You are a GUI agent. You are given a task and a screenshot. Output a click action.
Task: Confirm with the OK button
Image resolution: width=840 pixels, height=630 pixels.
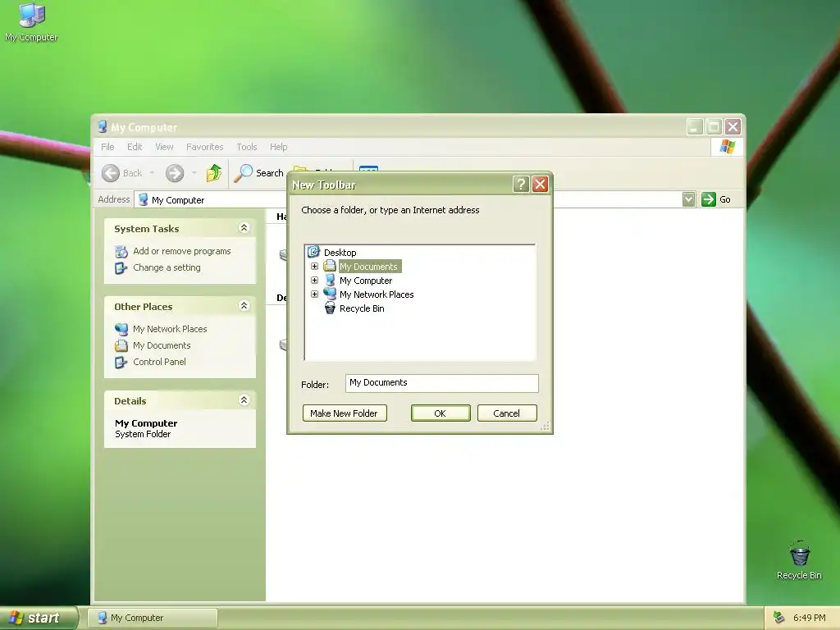point(441,413)
